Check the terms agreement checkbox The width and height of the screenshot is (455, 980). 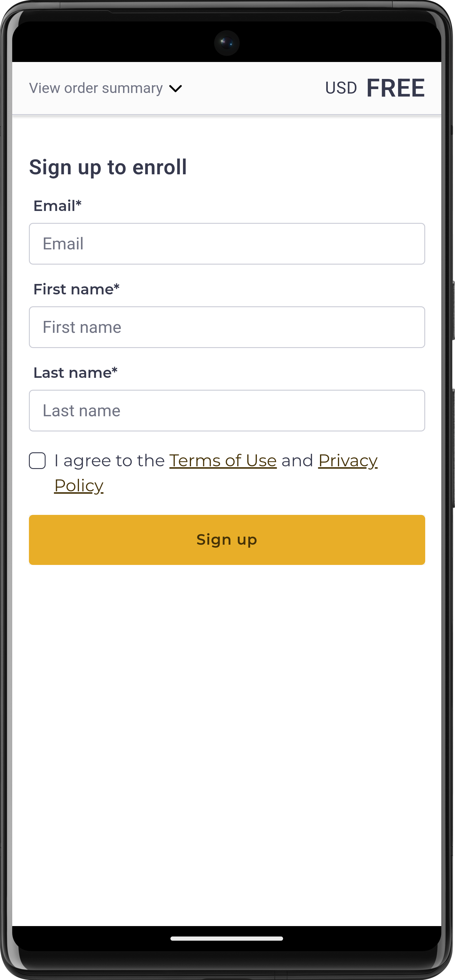[37, 460]
